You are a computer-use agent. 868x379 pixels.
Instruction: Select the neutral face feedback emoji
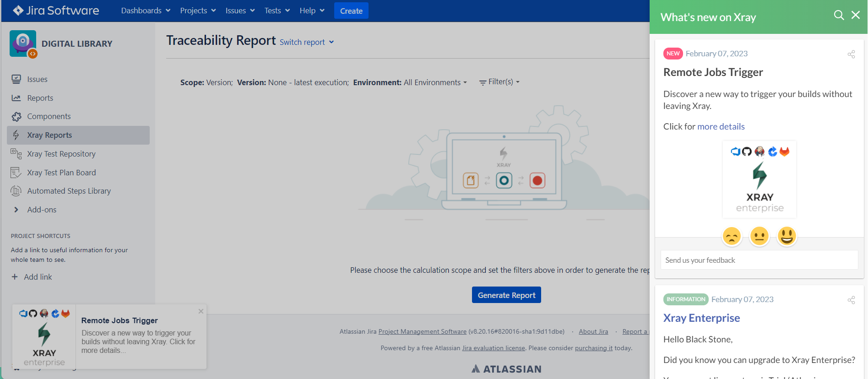click(759, 236)
